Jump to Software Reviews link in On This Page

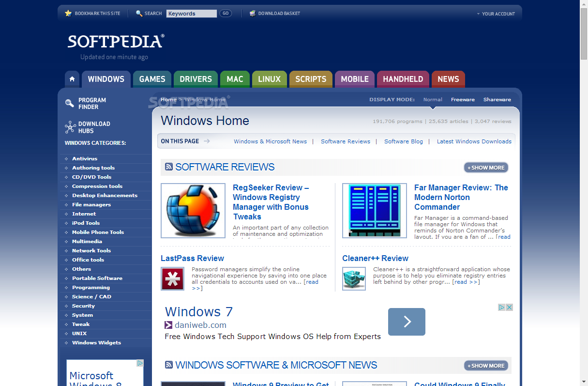coord(346,141)
